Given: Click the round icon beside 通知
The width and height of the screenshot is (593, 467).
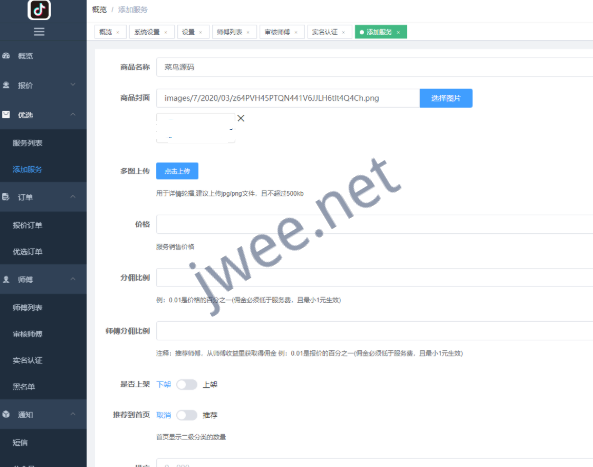Looking at the screenshot, I should tap(6, 414).
